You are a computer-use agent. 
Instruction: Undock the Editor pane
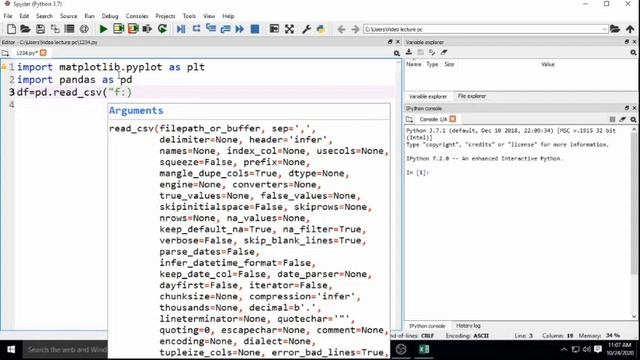[390, 42]
